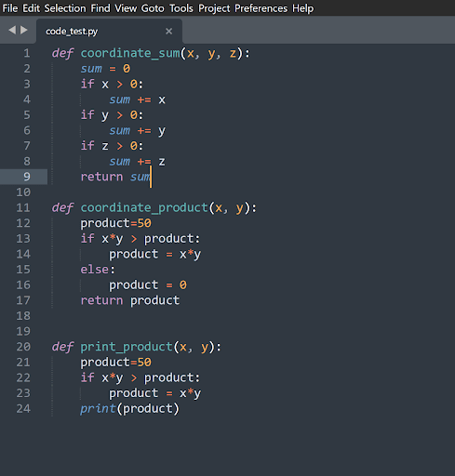
Task: Close the code_test.py tab
Action: coord(168,32)
